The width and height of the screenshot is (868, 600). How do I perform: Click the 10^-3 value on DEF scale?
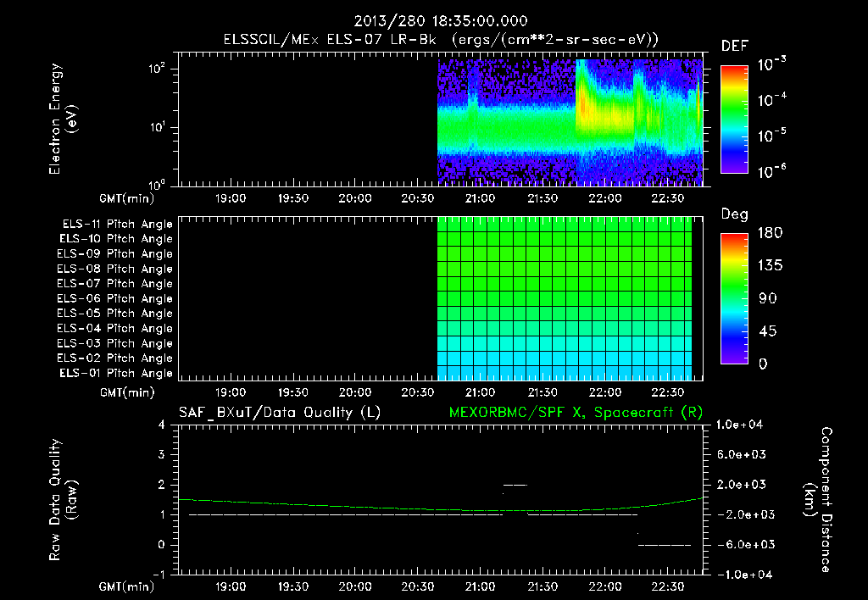tap(771, 64)
